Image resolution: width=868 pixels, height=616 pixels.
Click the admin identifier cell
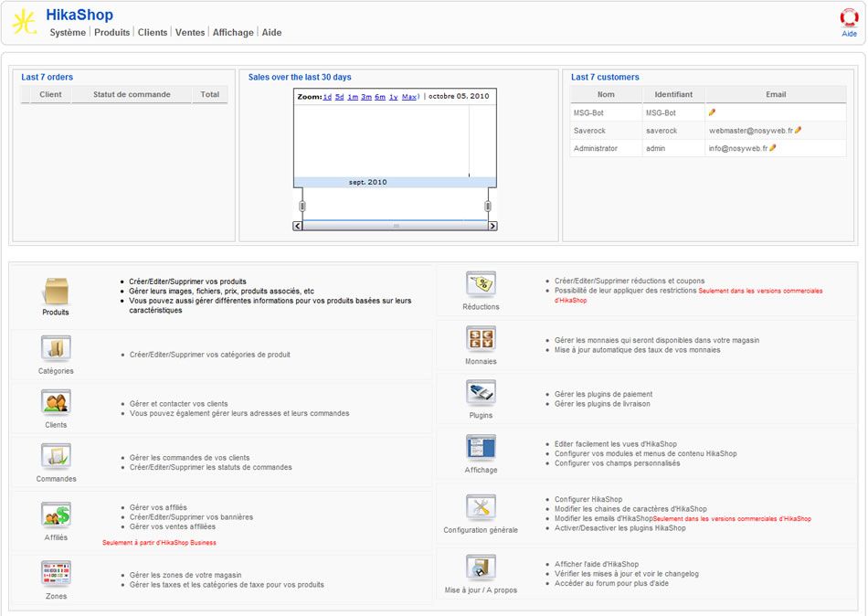click(655, 148)
